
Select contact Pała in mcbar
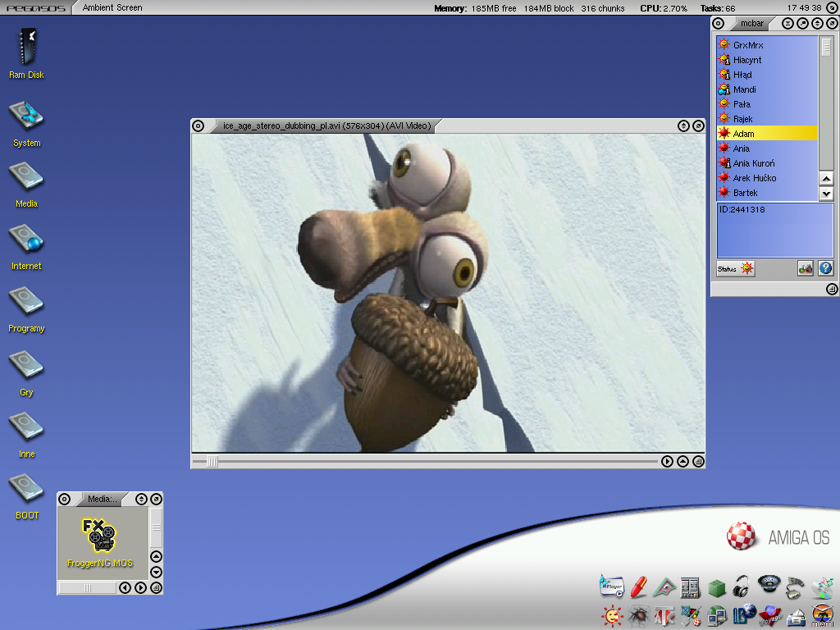(767, 104)
